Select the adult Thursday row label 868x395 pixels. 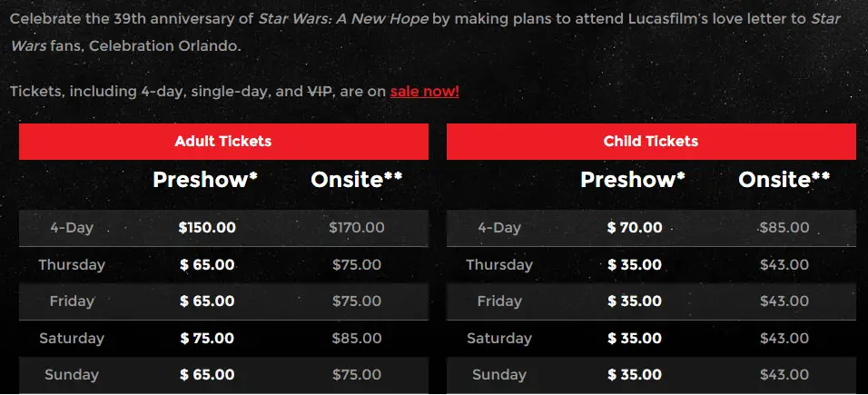[x=72, y=265]
